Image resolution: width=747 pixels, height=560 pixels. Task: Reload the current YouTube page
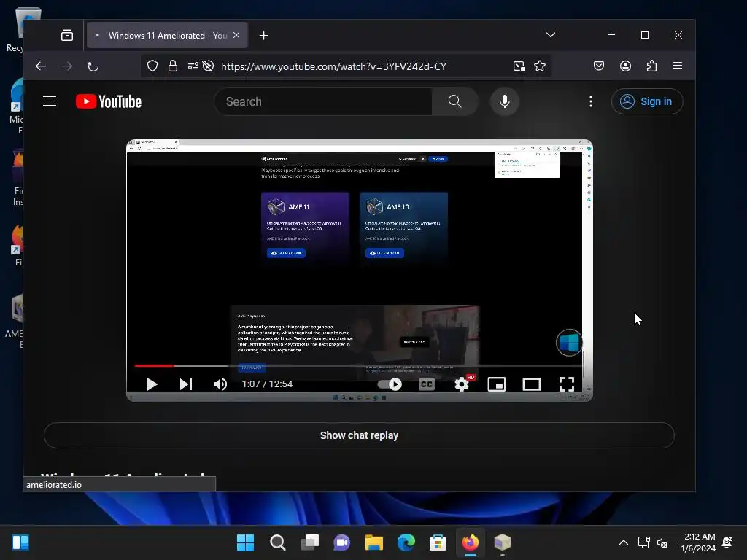[x=93, y=66]
